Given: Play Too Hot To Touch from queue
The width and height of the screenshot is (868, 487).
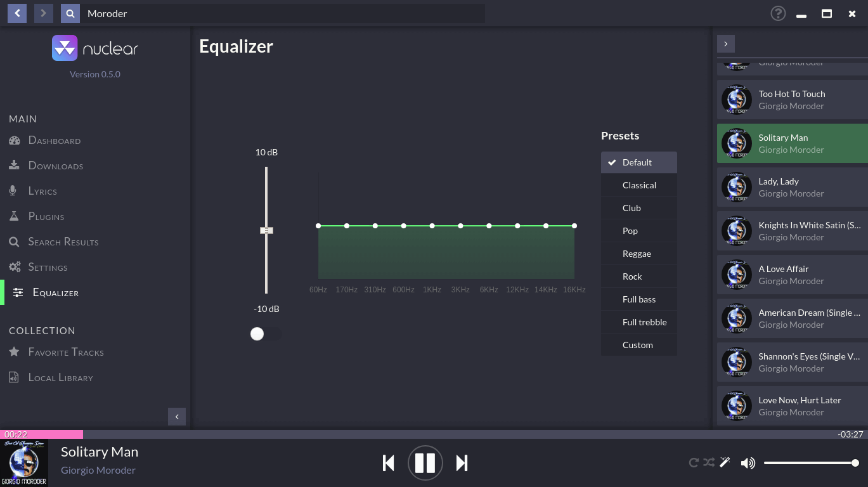Looking at the screenshot, I should [792, 100].
